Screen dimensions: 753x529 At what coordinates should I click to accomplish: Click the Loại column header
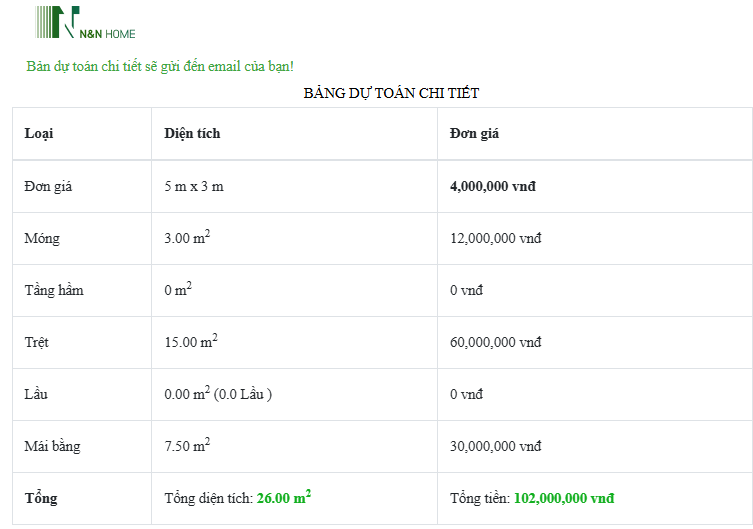point(38,134)
